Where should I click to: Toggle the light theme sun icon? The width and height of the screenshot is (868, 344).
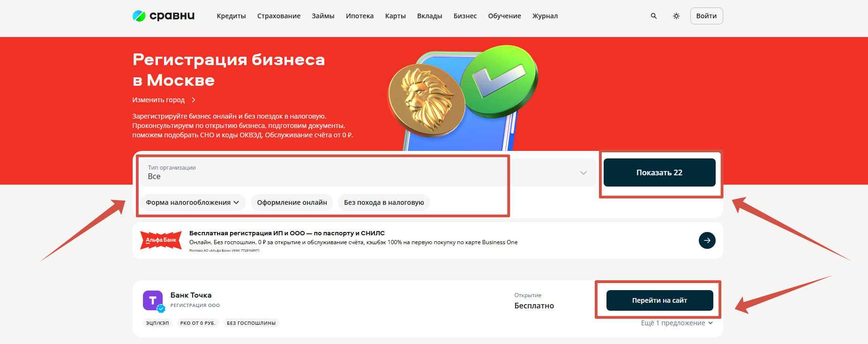coord(676,16)
